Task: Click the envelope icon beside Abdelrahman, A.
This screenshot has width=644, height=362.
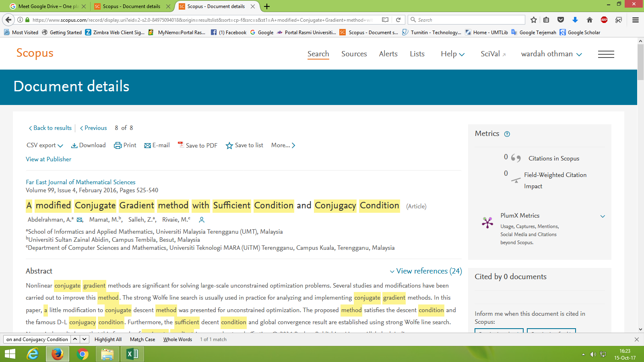Action: coord(80,220)
